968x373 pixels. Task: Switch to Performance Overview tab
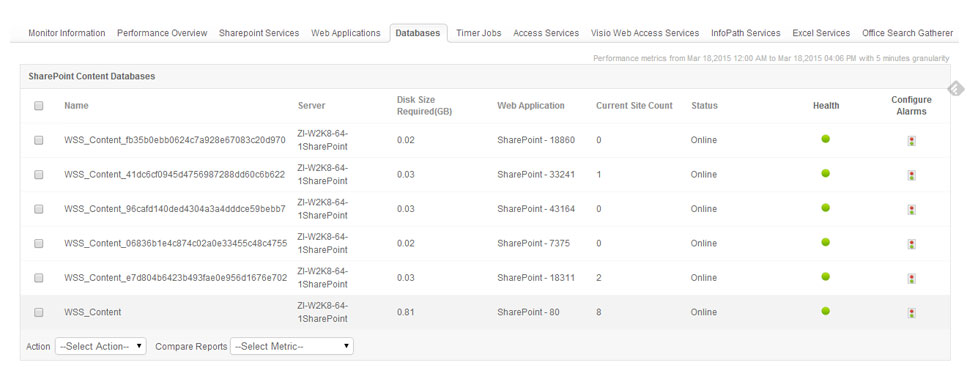click(162, 33)
